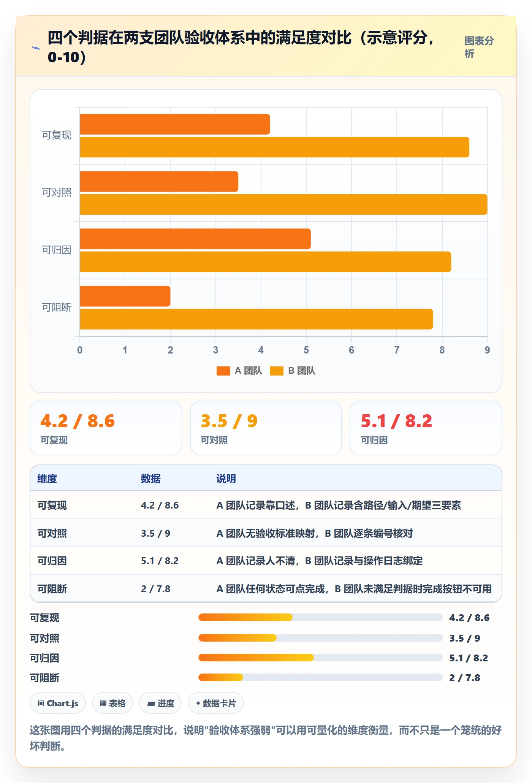Click the grid icon in 表格 chip
The image size is (532, 783).
103,704
